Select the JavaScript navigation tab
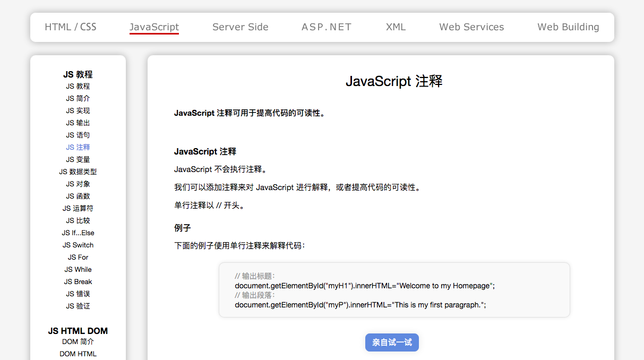Image resolution: width=644 pixels, height=360 pixels. pyautogui.click(x=154, y=27)
